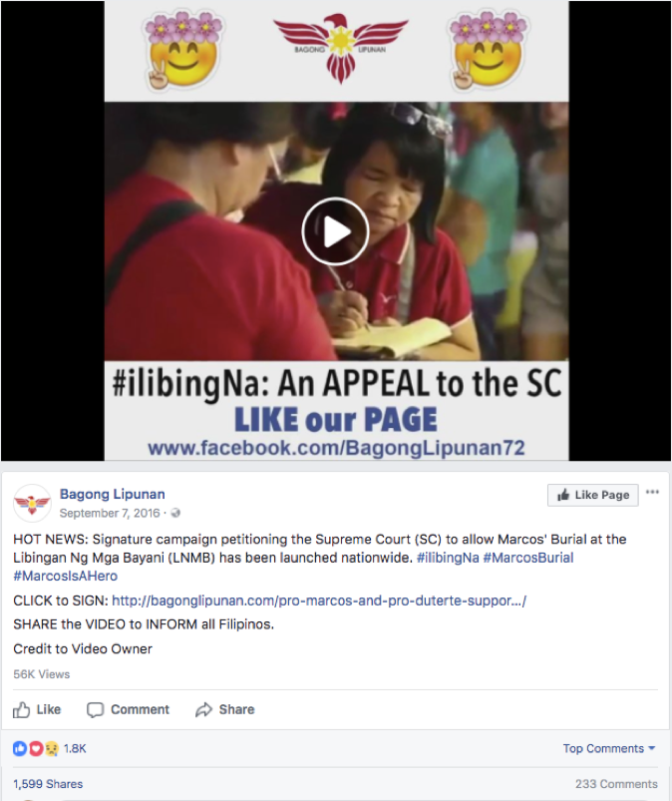Image resolution: width=672 pixels, height=801 pixels.
Task: Click the Comment speech bubble button
Action: 128,709
